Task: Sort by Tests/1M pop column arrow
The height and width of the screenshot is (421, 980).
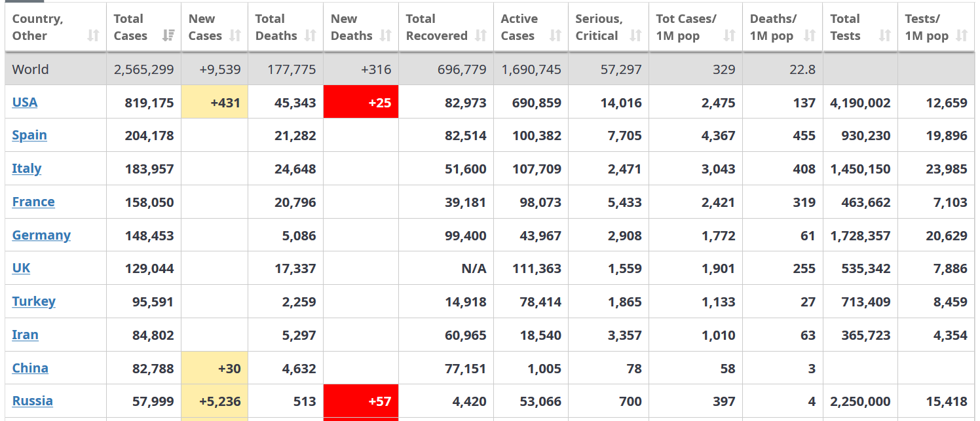Action: tap(962, 35)
